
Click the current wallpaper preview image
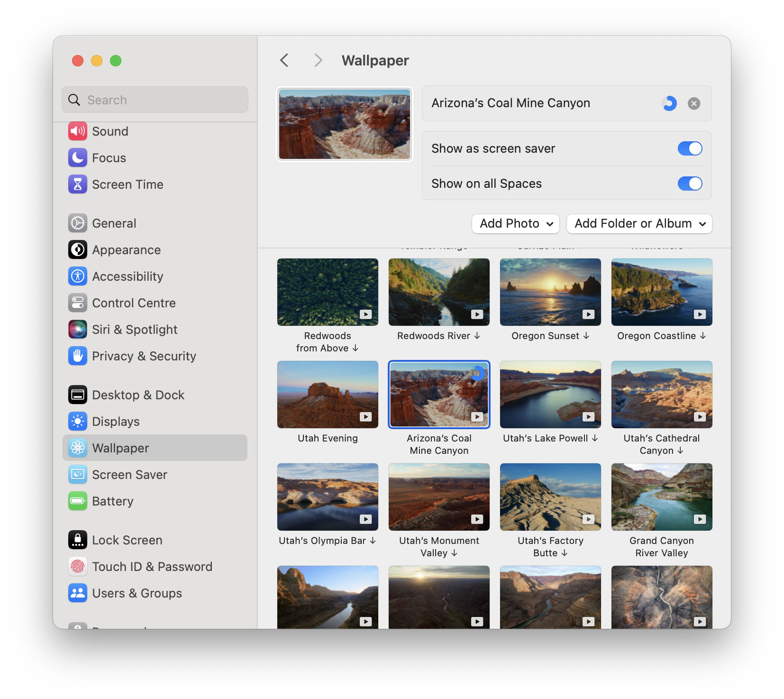coord(345,124)
